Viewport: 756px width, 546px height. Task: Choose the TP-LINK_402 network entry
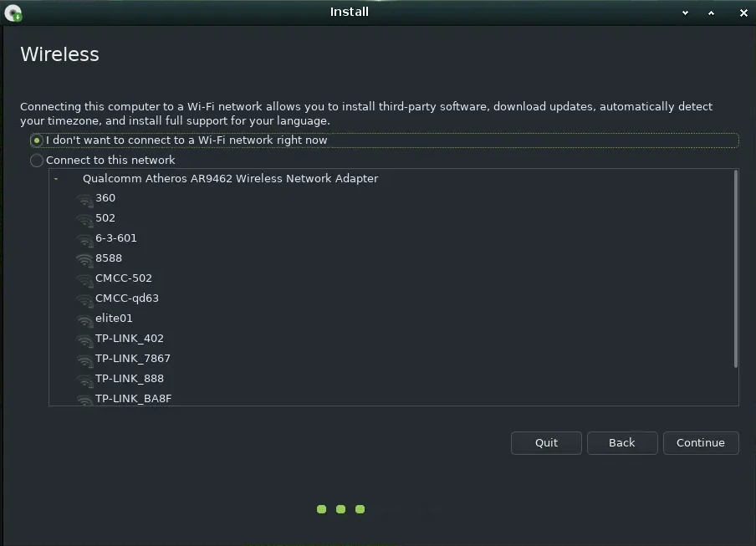coord(129,339)
